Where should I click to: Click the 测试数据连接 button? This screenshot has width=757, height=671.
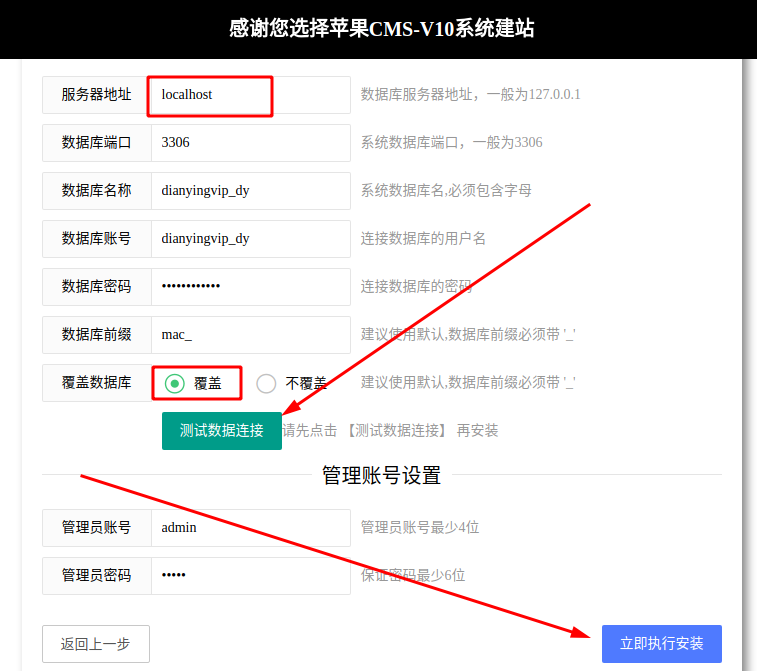(222, 431)
